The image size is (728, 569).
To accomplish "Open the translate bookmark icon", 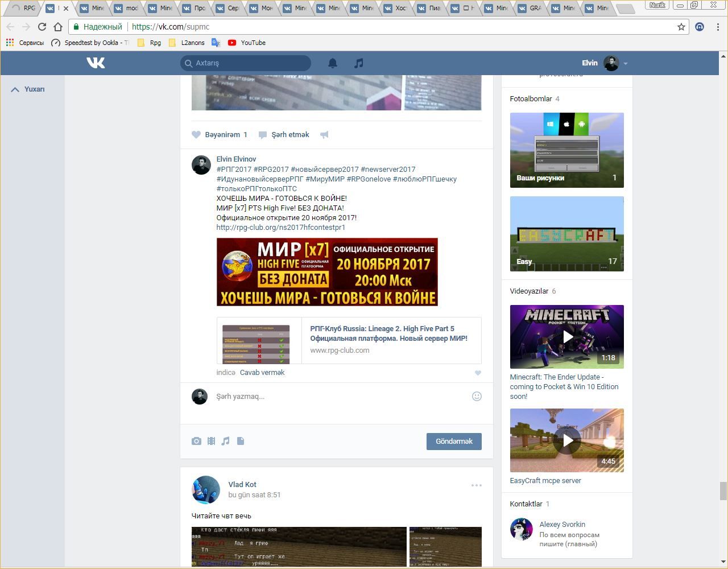I will tap(216, 43).
